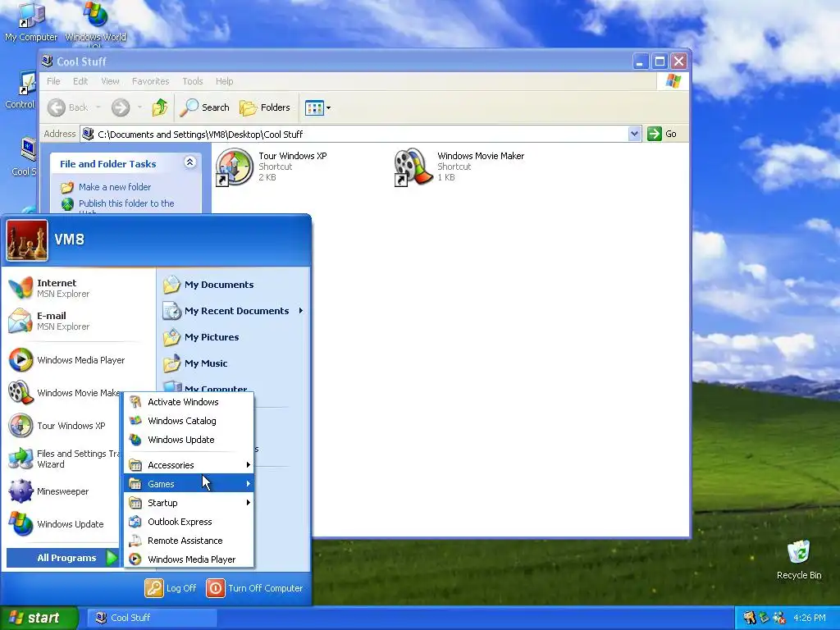Screen dimensions: 840x630
Task: Select Windows Movie Maker shortcut file
Action: tap(459, 167)
